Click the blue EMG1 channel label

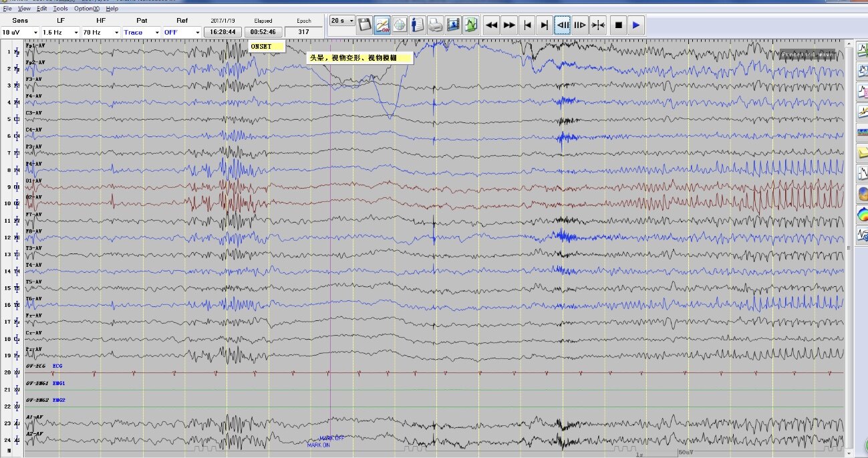59,383
